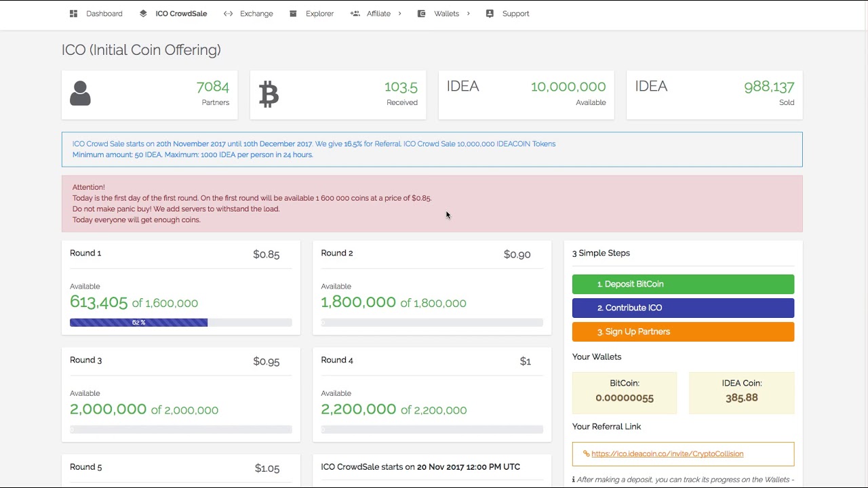
Task: Open the Support menu item
Action: (x=515, y=14)
